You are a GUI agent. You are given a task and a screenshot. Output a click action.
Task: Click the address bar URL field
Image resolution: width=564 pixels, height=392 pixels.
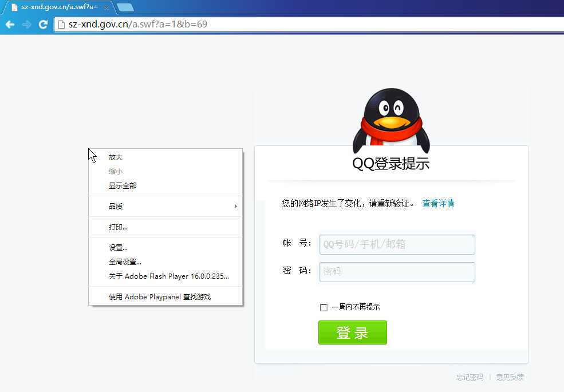309,25
